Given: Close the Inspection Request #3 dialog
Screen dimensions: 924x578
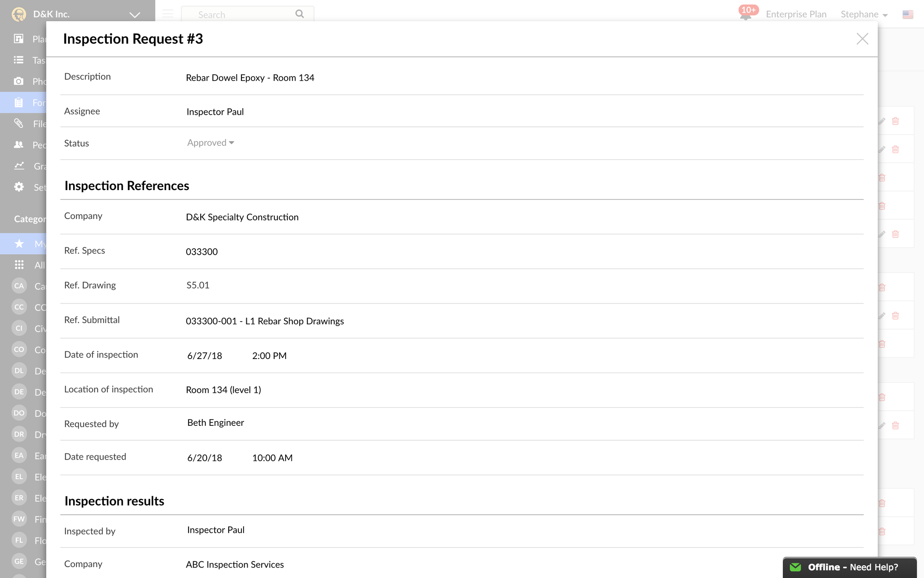Looking at the screenshot, I should tap(862, 39).
